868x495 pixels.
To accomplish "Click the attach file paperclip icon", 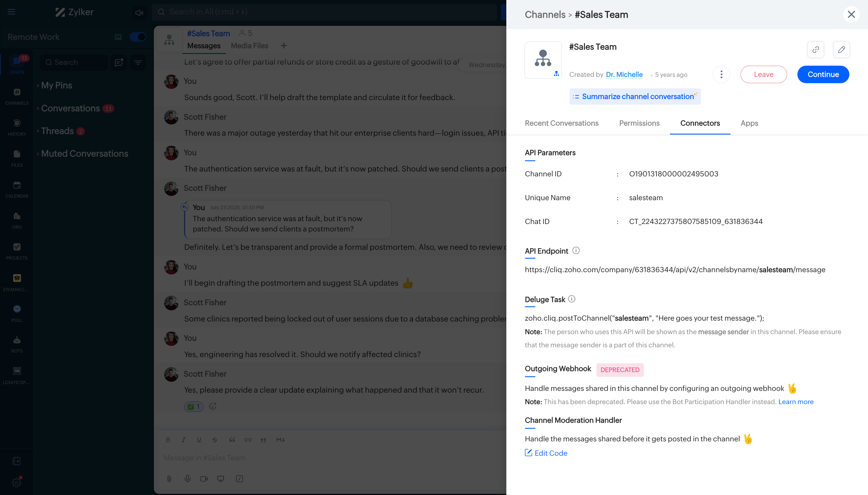I will (169, 479).
